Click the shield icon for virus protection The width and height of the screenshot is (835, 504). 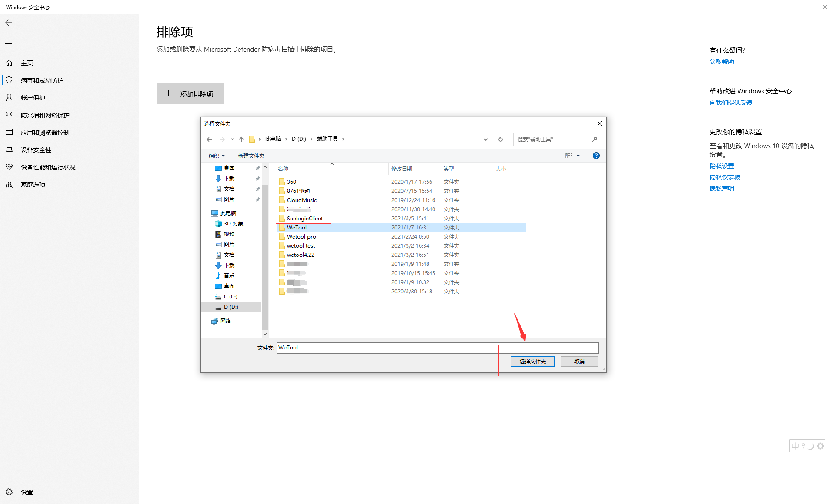point(9,80)
